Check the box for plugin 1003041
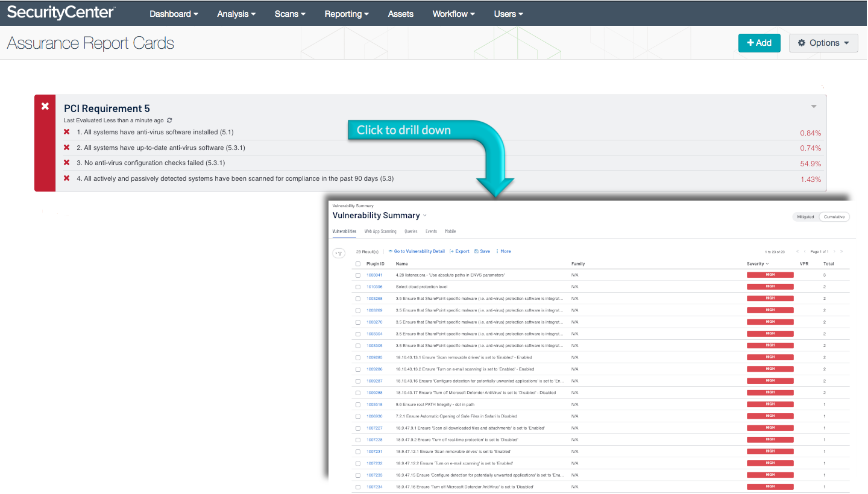 point(358,275)
